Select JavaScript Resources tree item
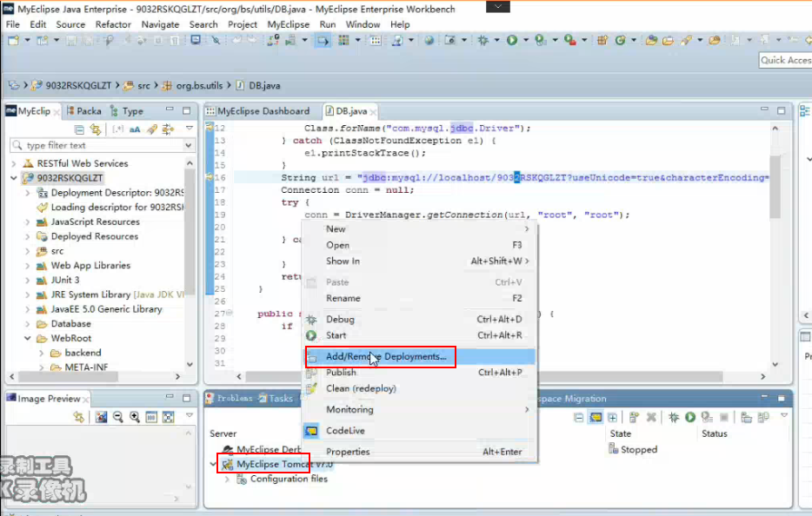 96,222
